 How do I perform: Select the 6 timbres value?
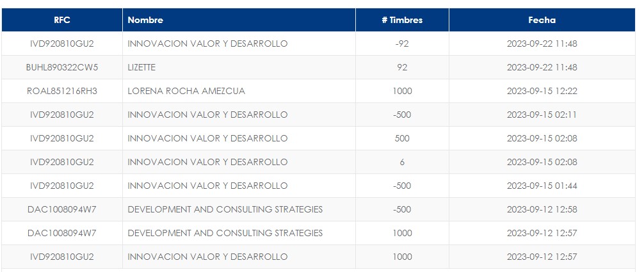tap(402, 162)
